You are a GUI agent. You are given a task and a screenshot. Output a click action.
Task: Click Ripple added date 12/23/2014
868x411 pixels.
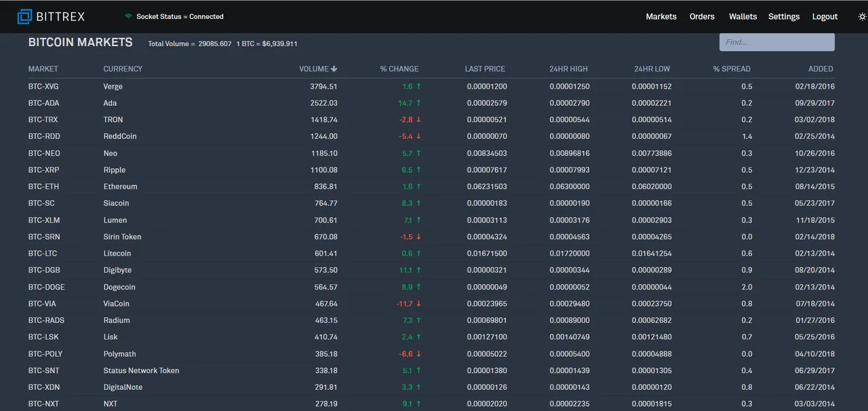pos(815,170)
